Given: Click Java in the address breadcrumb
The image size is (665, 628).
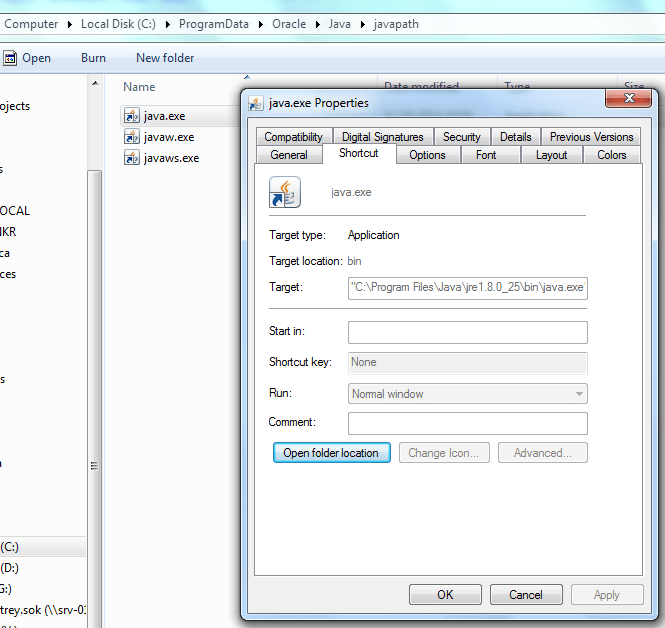Looking at the screenshot, I should [x=340, y=24].
